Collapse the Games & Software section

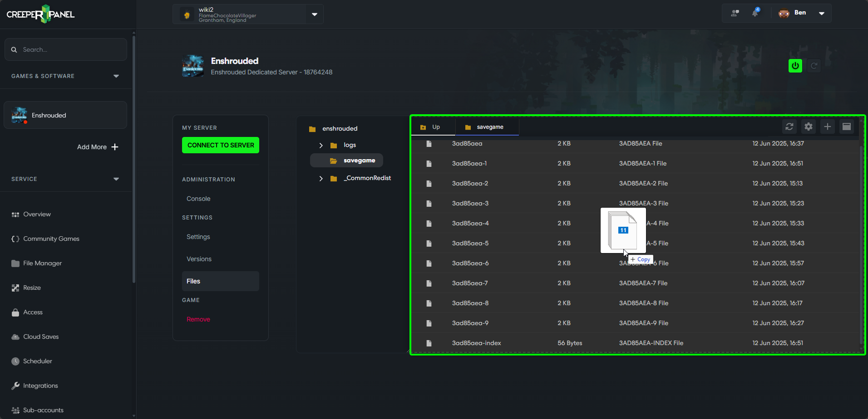(116, 76)
